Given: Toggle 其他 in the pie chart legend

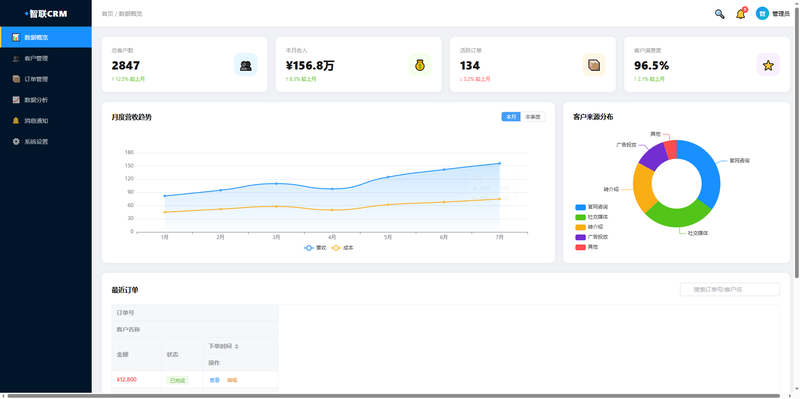Looking at the screenshot, I should (x=587, y=246).
